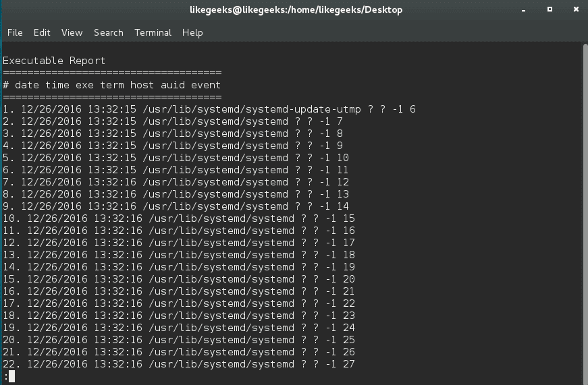588x385 pixels.
Task: Click row 2 ending with event 7
Action: [x=173, y=121]
